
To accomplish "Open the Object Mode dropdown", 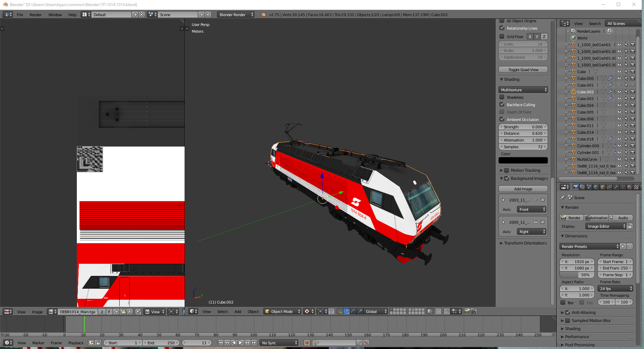I will pos(282,312).
